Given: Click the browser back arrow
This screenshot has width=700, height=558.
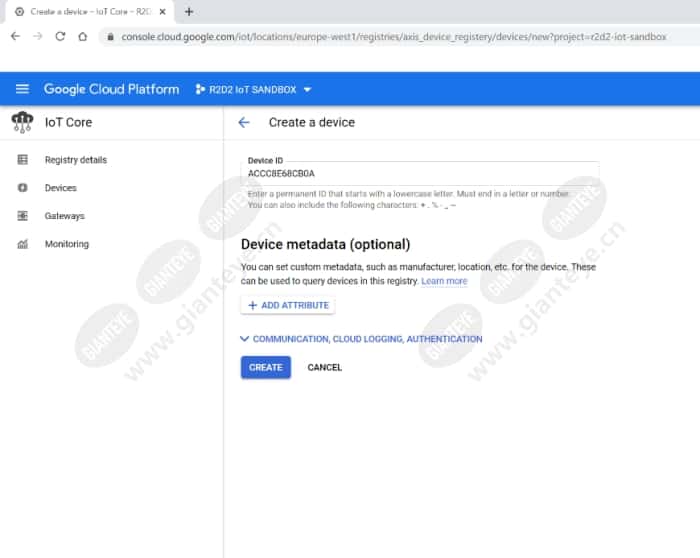Looking at the screenshot, I should pos(15,37).
